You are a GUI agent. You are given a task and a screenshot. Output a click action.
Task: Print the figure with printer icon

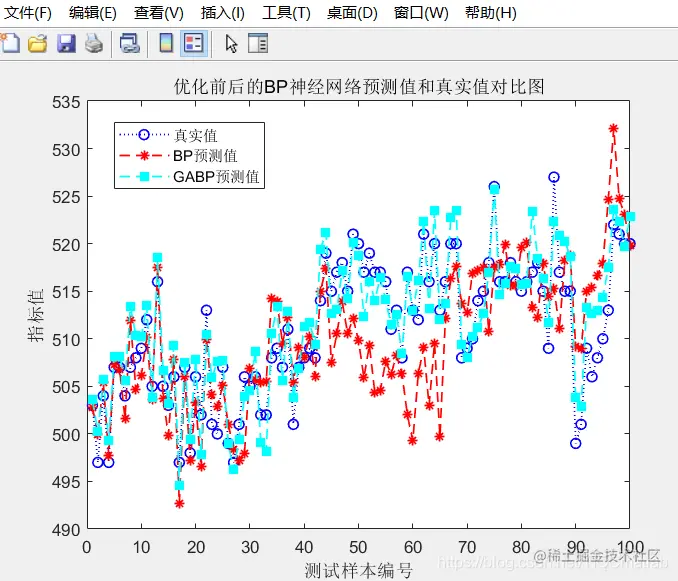pos(94,43)
